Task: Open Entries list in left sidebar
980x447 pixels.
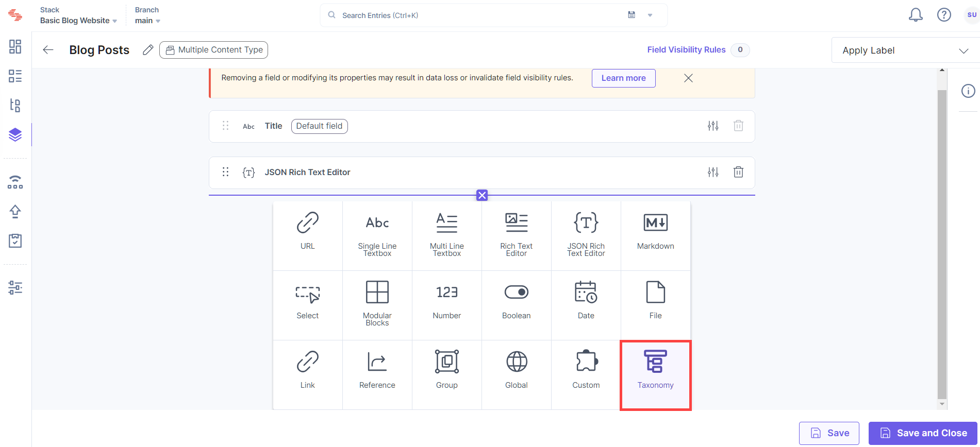Action: tap(15, 76)
